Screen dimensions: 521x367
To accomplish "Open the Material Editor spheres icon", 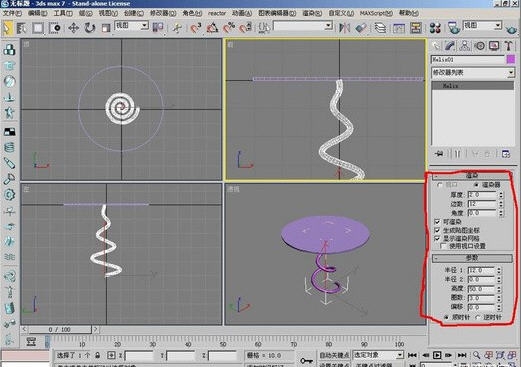I will tap(435, 28).
